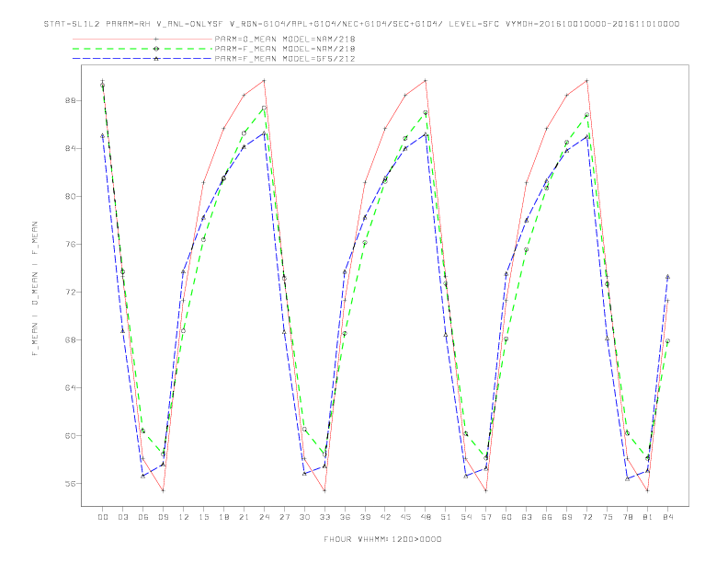Screen dimensions: 728x563
Task: Select green legend entry PARM=F_MEAN MODEL=NAM/218
Action: (x=285, y=49)
